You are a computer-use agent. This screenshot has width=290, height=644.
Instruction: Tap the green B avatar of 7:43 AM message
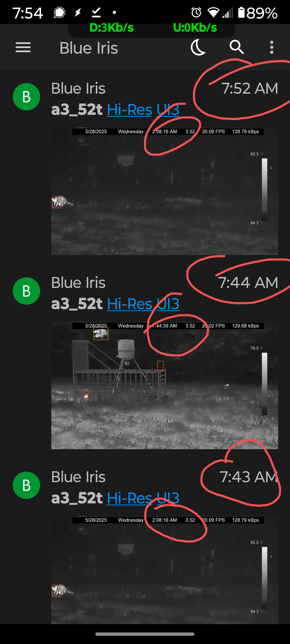(x=26, y=485)
